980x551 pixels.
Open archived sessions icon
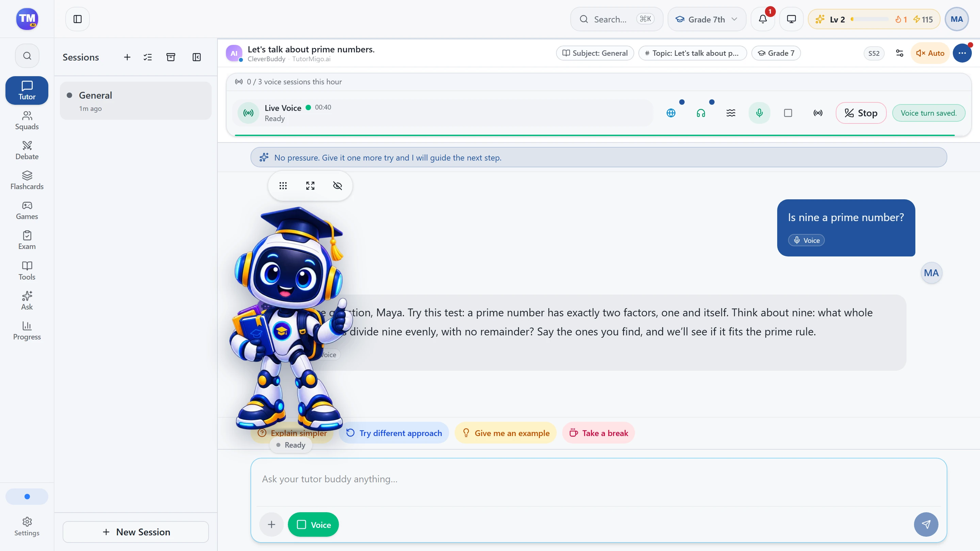pos(171,57)
